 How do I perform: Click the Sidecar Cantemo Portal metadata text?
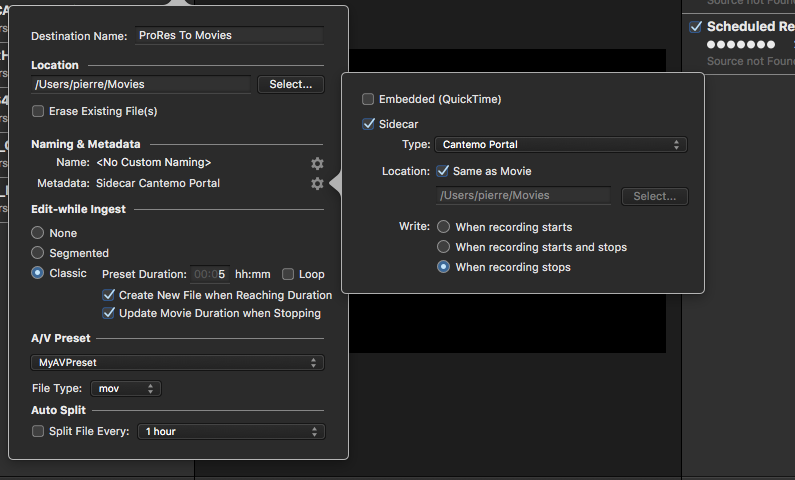(x=158, y=183)
